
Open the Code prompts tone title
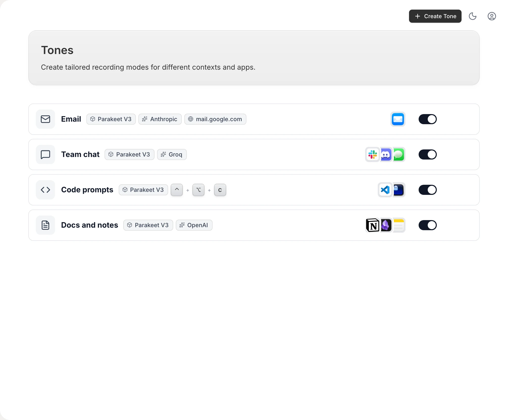coord(87,190)
